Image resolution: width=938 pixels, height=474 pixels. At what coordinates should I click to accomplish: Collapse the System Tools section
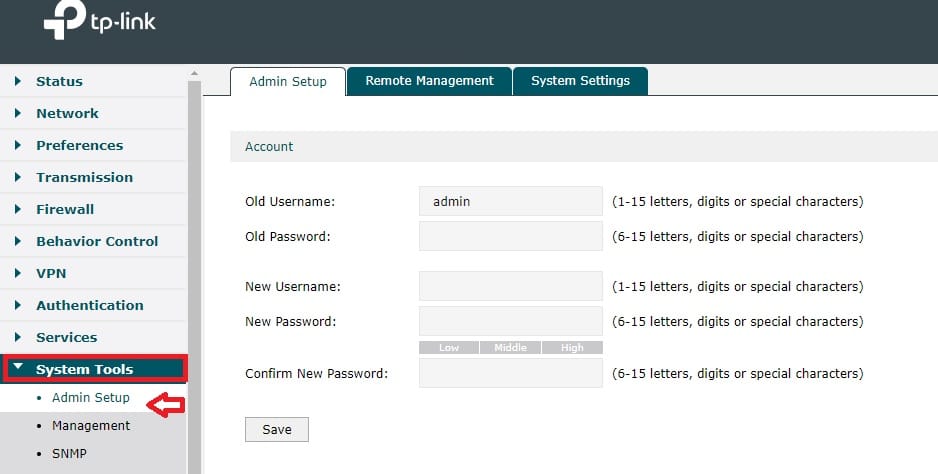[x=84, y=369]
